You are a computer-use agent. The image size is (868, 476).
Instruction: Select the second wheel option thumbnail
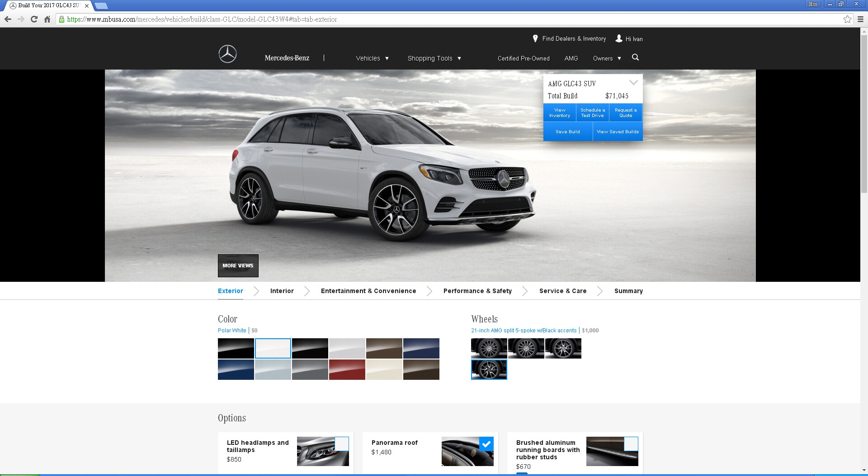tap(526, 348)
